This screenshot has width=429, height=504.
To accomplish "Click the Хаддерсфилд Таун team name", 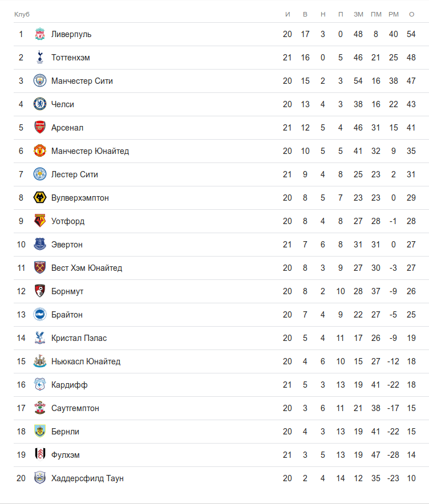I will pyautogui.click(x=87, y=478).
